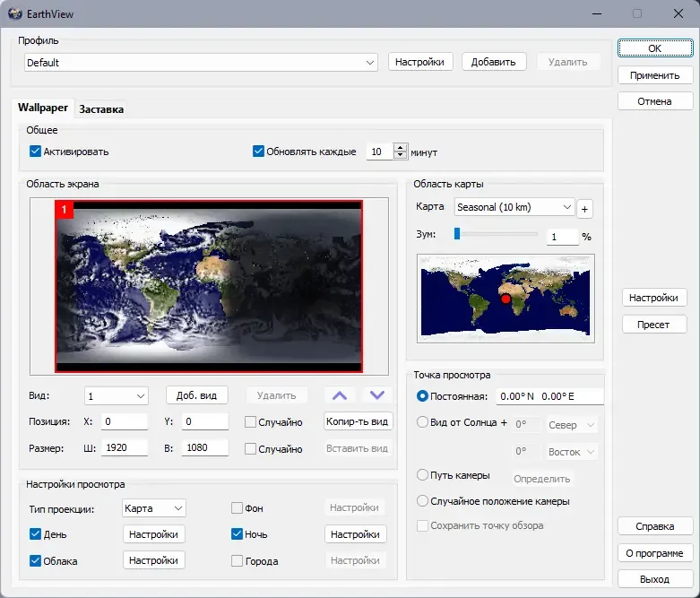Click the plus button next to the map dropdown

[584, 209]
